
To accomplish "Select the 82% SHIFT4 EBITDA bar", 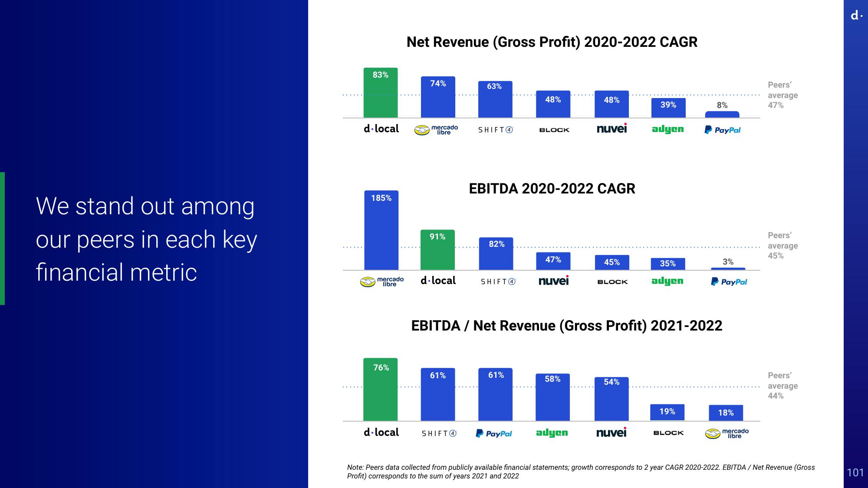I will click(x=496, y=254).
